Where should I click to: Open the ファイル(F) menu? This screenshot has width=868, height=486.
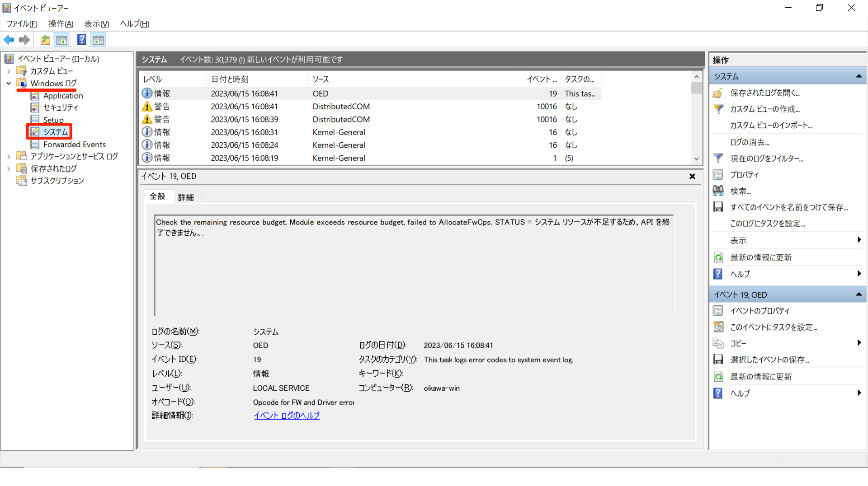pos(22,24)
